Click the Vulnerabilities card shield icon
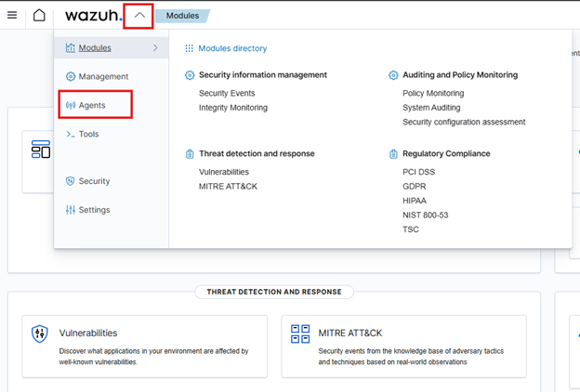Screen dimensions: 580x392 (40, 333)
